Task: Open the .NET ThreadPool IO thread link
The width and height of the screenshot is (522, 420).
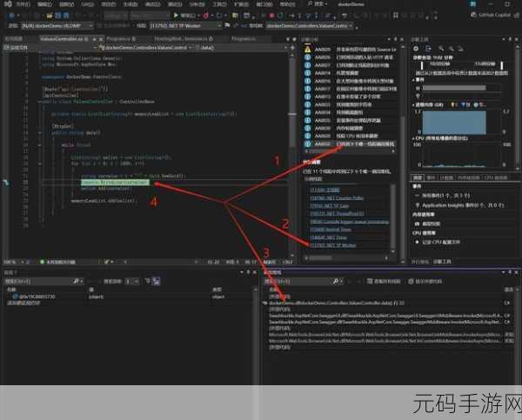Action: click(x=338, y=214)
